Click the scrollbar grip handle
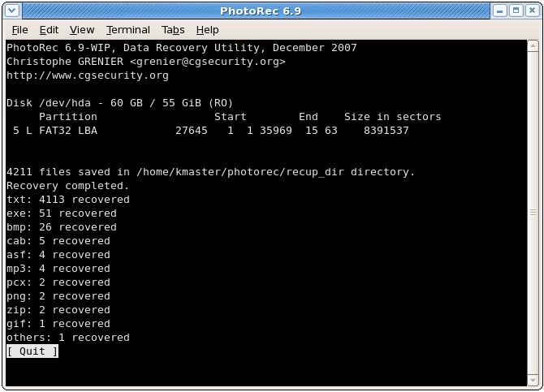 click(533, 213)
